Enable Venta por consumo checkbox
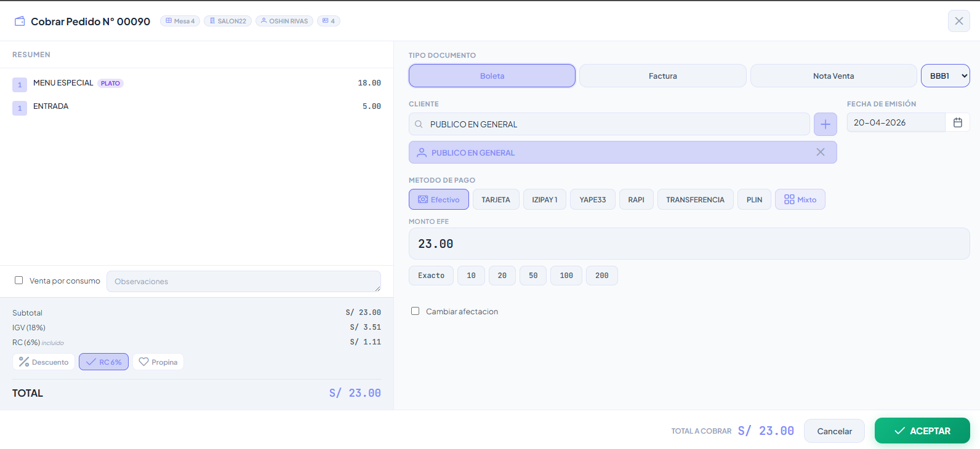The height and width of the screenshot is (449, 980). click(19, 280)
